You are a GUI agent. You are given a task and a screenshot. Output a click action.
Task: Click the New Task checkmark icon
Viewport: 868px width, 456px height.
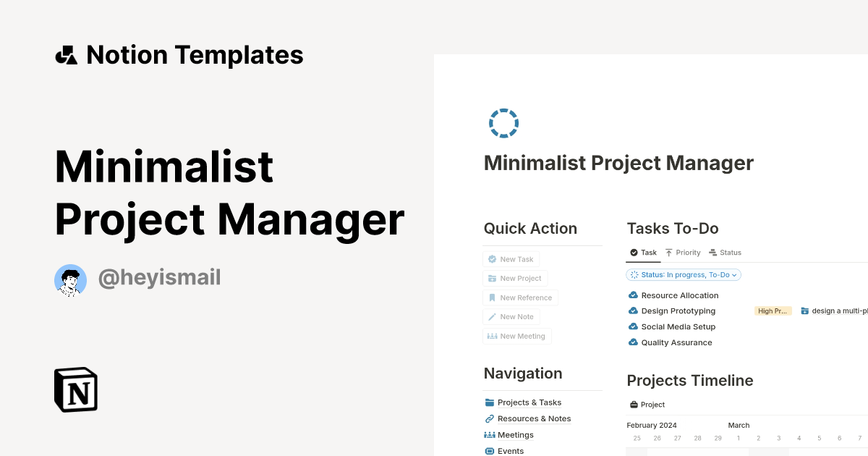(x=492, y=259)
